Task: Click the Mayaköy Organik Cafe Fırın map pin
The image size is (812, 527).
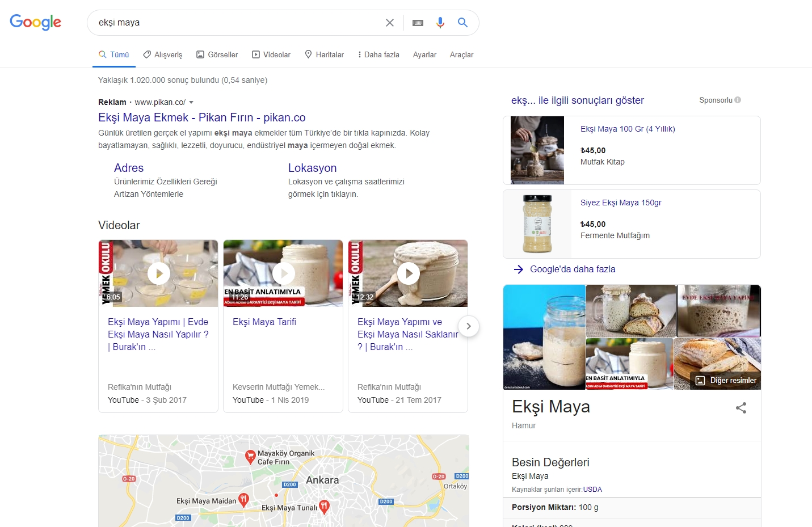Action: pos(250,457)
